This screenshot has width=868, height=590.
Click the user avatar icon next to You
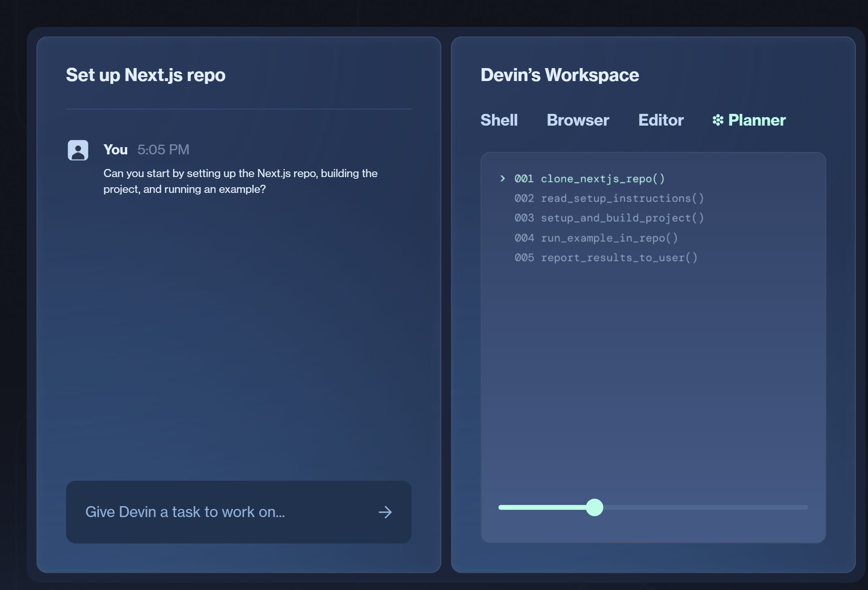(x=78, y=150)
